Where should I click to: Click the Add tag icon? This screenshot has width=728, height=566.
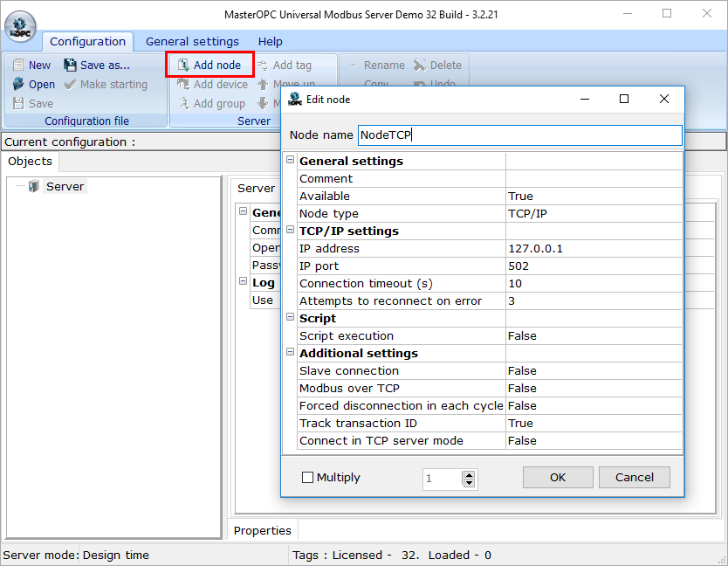[263, 65]
